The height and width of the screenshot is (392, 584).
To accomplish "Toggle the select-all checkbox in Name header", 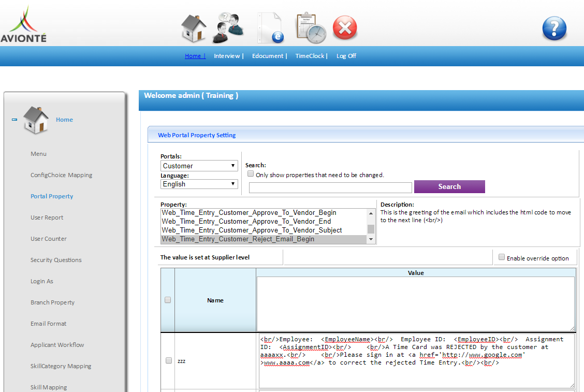I will (168, 300).
